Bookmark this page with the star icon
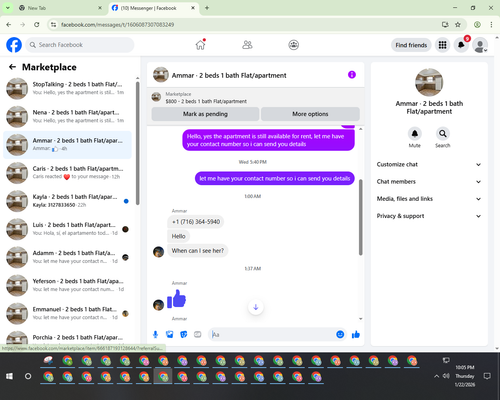This screenshot has height=400, width=500. 458,25
